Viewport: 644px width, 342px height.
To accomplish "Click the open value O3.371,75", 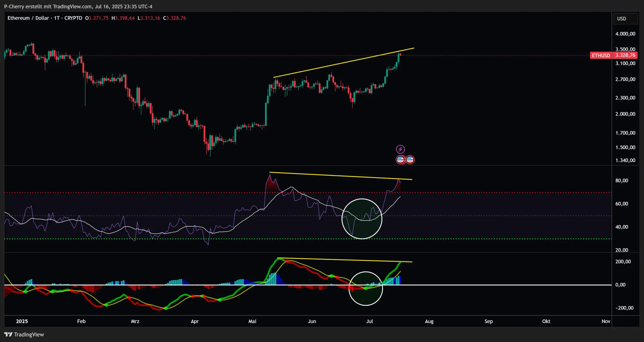I will pyautogui.click(x=97, y=18).
